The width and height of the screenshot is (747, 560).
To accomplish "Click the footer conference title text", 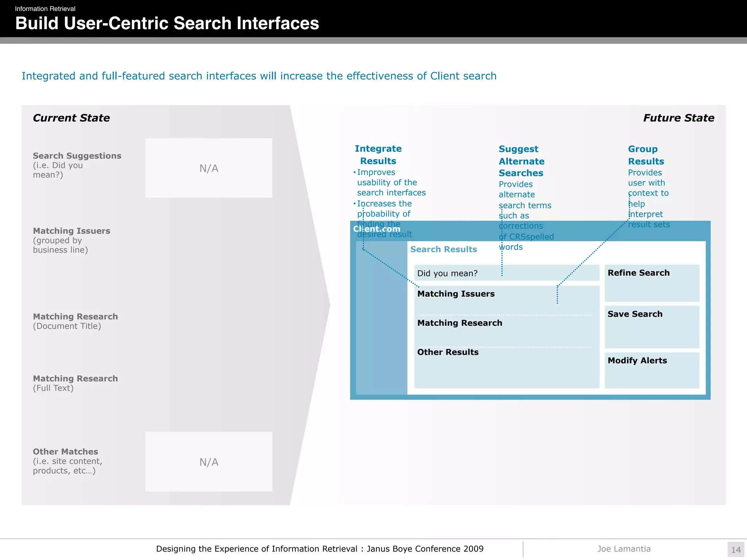I will pos(320,549).
